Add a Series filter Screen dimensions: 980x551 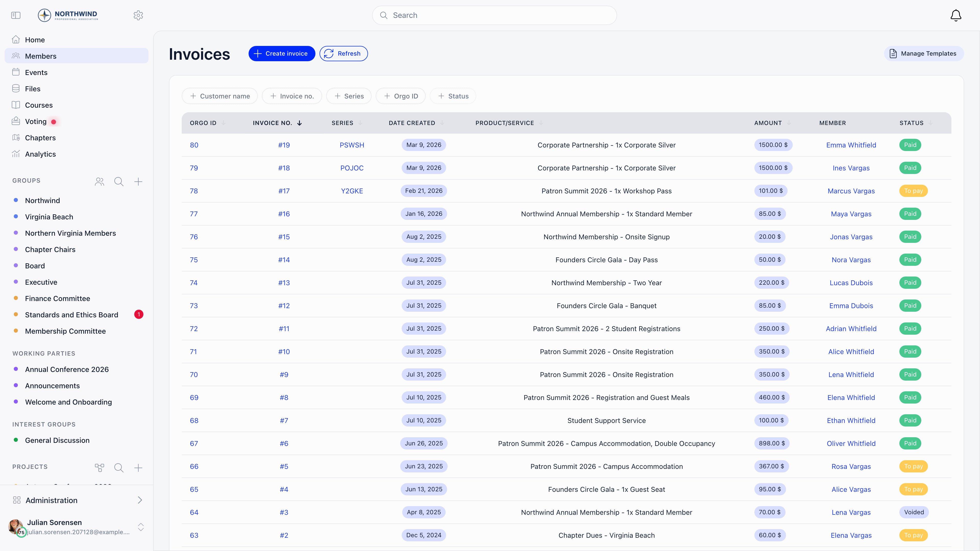pos(349,96)
